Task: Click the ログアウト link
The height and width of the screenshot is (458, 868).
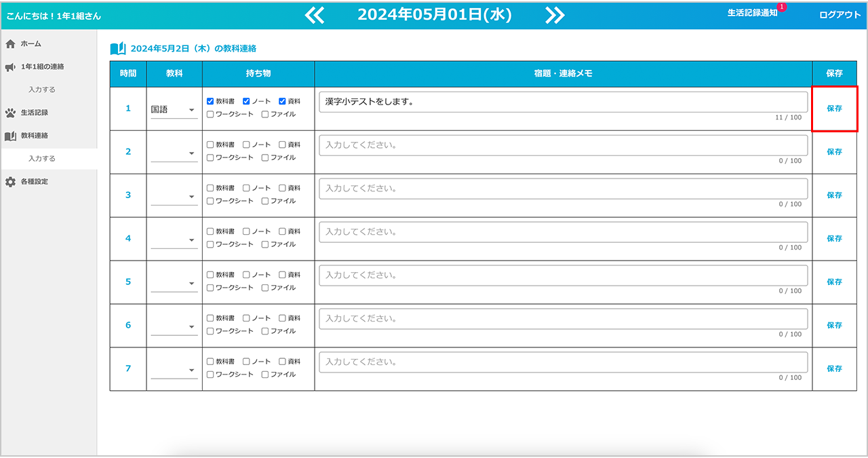Action: point(840,15)
